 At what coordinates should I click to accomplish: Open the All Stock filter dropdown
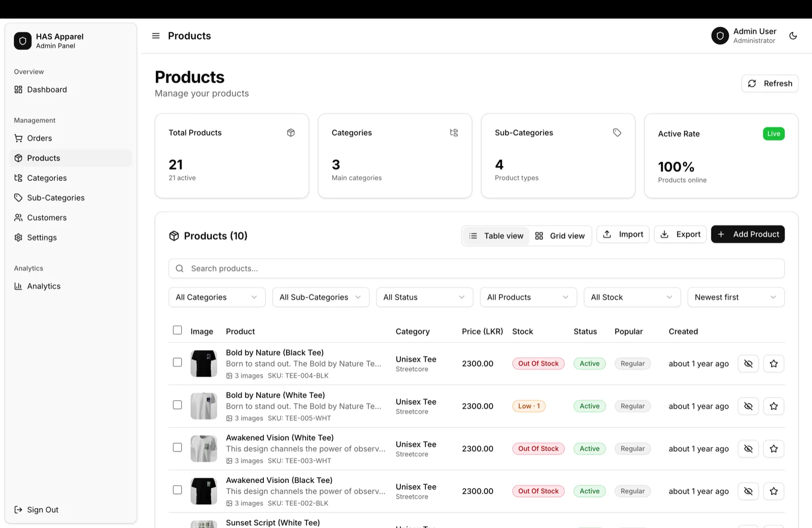click(632, 298)
